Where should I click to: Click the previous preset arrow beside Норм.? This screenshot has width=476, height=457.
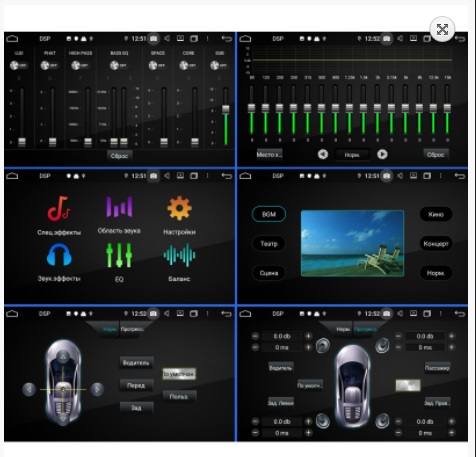point(323,154)
